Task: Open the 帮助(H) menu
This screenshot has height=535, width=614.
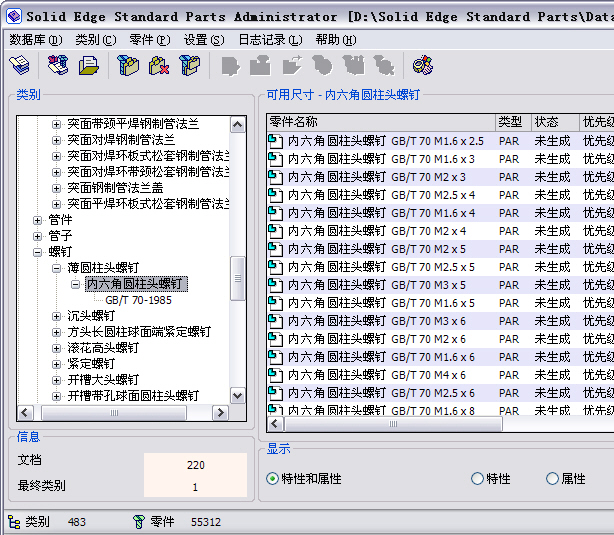Action: [x=336, y=40]
